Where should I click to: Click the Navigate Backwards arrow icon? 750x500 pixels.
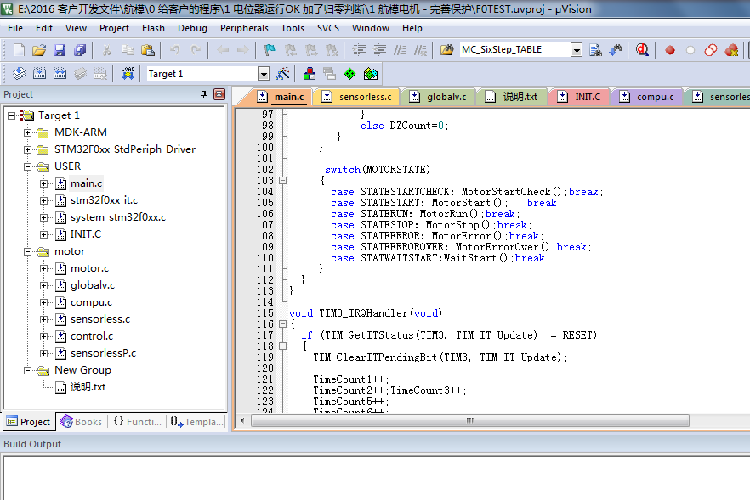tap(223, 50)
